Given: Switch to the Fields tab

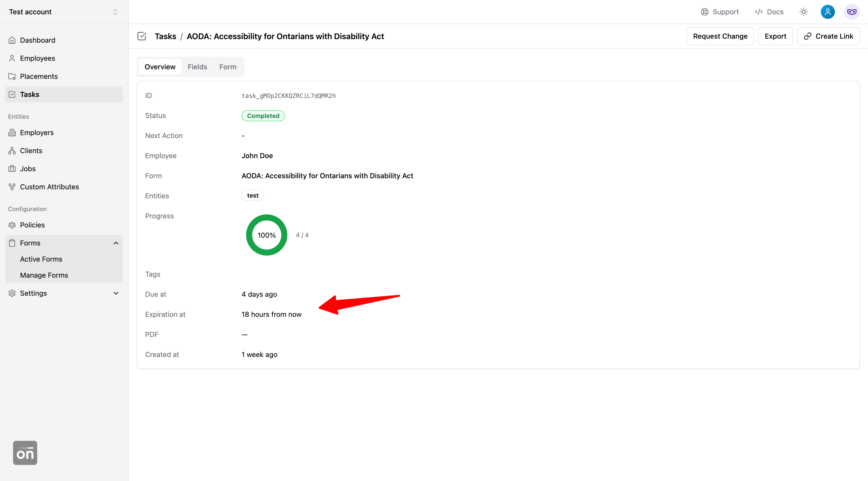Looking at the screenshot, I should 197,67.
